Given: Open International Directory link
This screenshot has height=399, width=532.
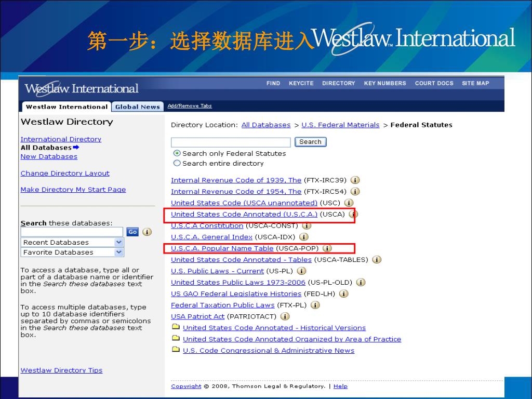Looking at the screenshot, I should click(61, 139).
